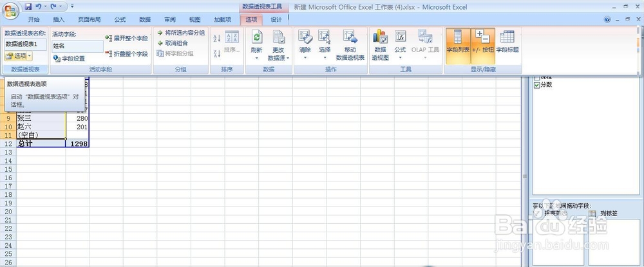The image size is (644, 267).
Task: Edit the active field box showing 姓名
Action: pos(78,46)
